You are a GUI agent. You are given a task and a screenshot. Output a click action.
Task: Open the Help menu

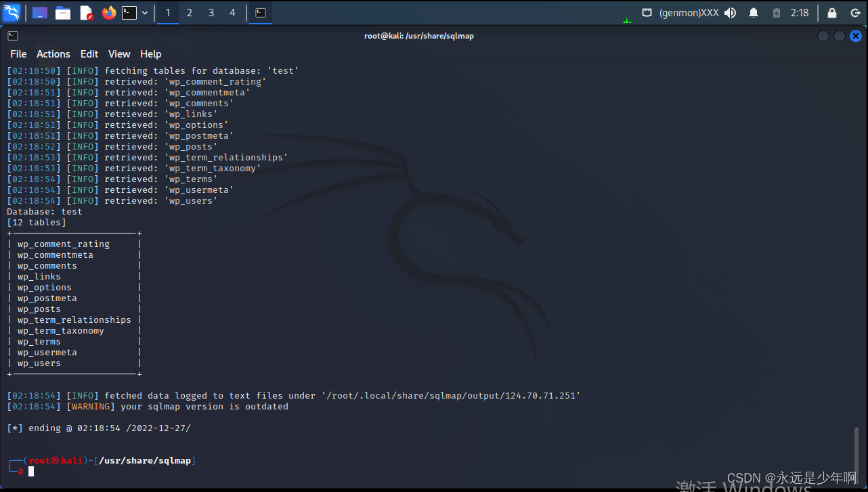coord(151,54)
